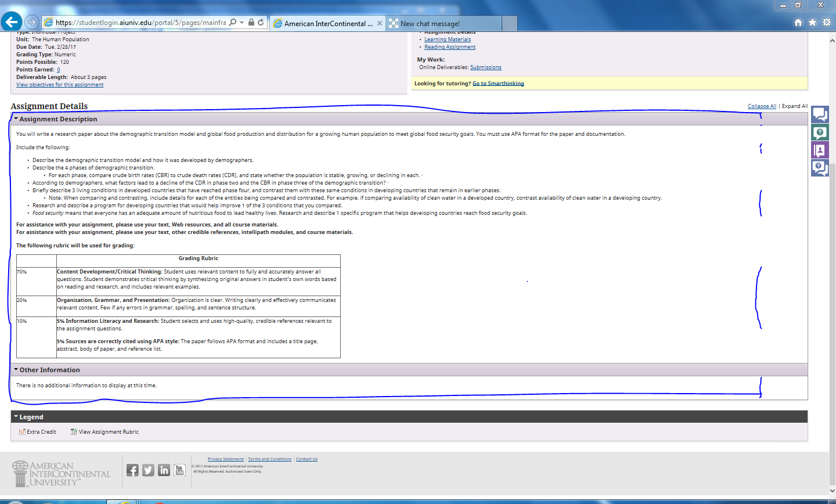Image resolution: width=836 pixels, height=504 pixels.
Task: Click the Facebook icon in footer
Action: (132, 470)
